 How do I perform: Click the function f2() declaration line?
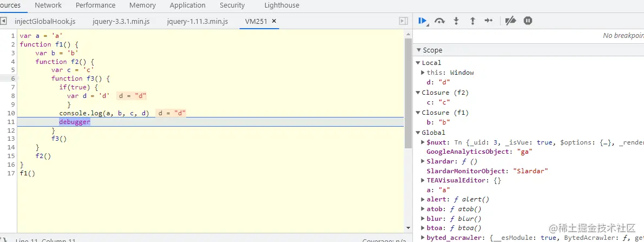coord(65,62)
